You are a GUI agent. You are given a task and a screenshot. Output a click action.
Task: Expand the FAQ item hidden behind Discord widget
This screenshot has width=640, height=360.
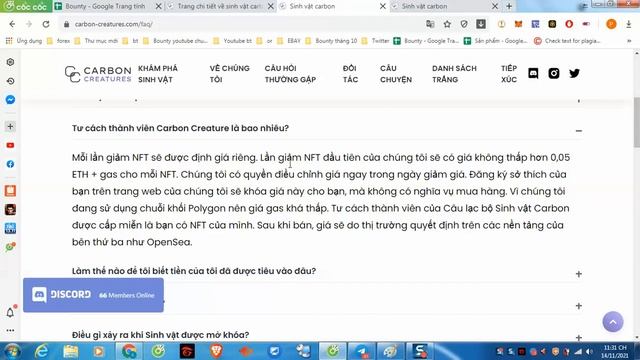(578, 306)
